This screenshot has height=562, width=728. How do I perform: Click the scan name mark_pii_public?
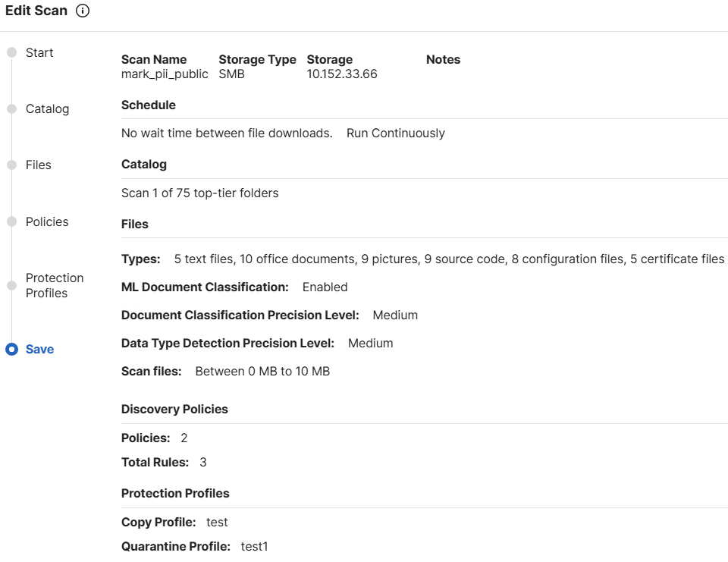click(165, 74)
